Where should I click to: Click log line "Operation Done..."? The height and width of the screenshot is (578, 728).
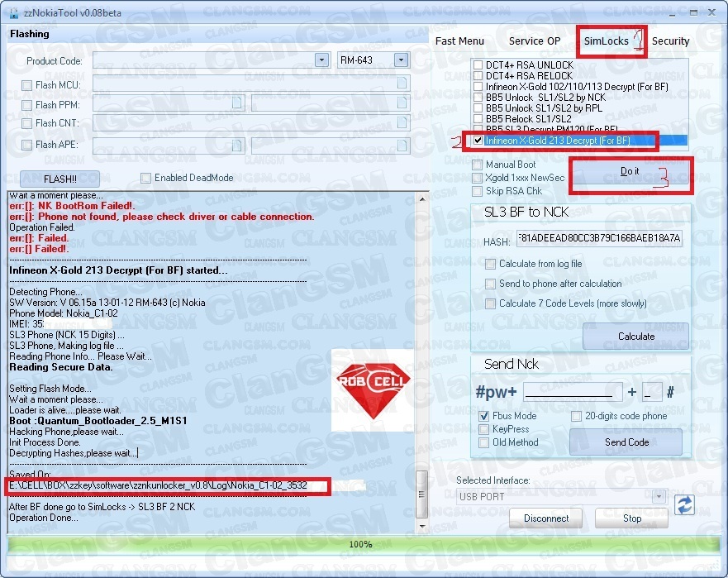coord(44,518)
